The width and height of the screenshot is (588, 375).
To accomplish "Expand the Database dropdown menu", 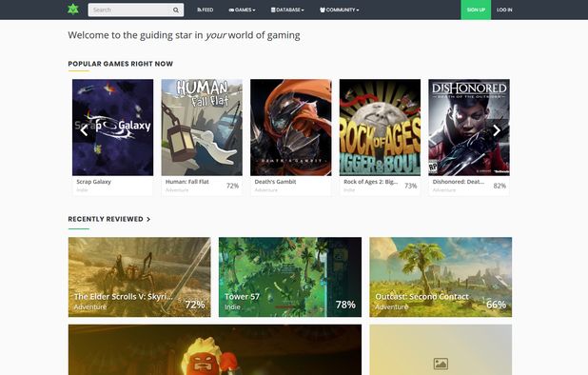I will 287,10.
